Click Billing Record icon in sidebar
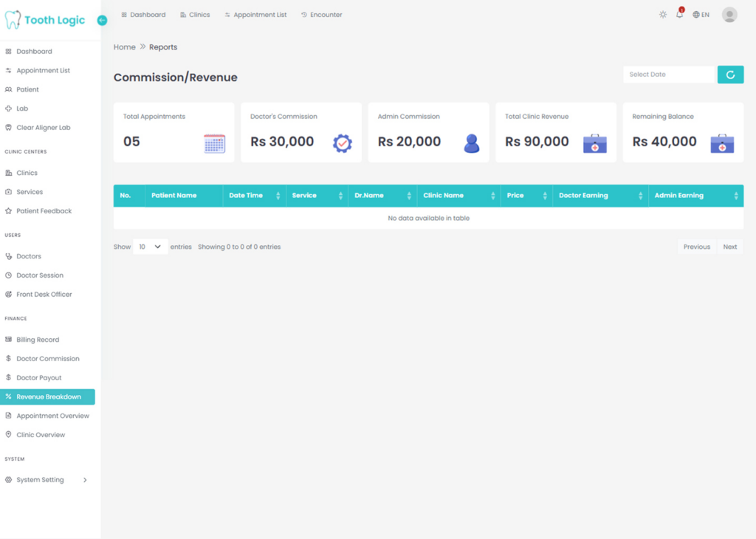This screenshot has width=756, height=539. 8,340
